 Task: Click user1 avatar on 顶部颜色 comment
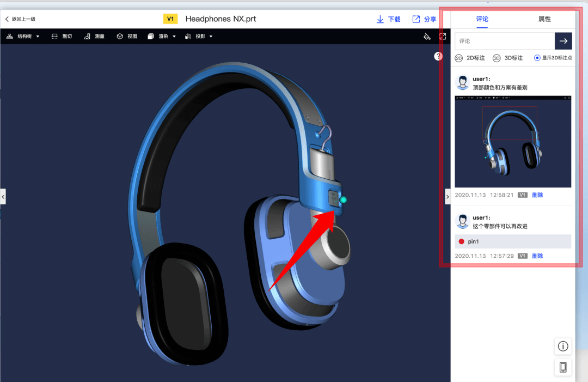click(x=462, y=82)
